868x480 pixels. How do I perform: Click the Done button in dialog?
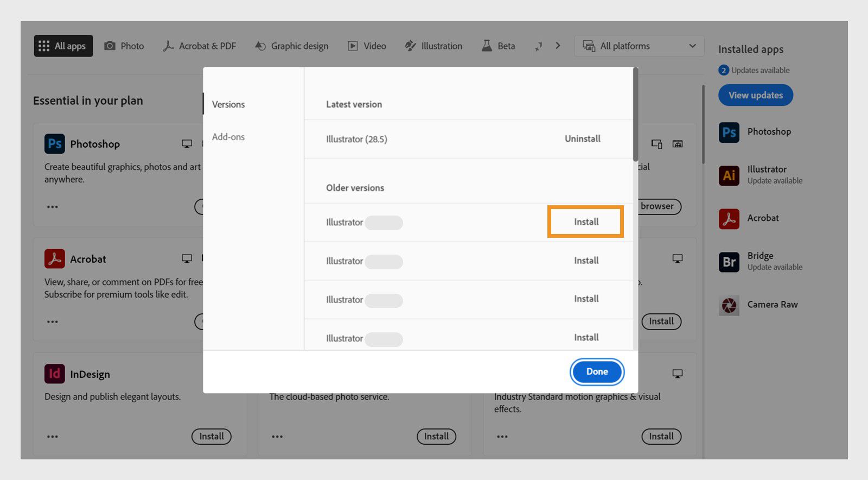pyautogui.click(x=597, y=371)
